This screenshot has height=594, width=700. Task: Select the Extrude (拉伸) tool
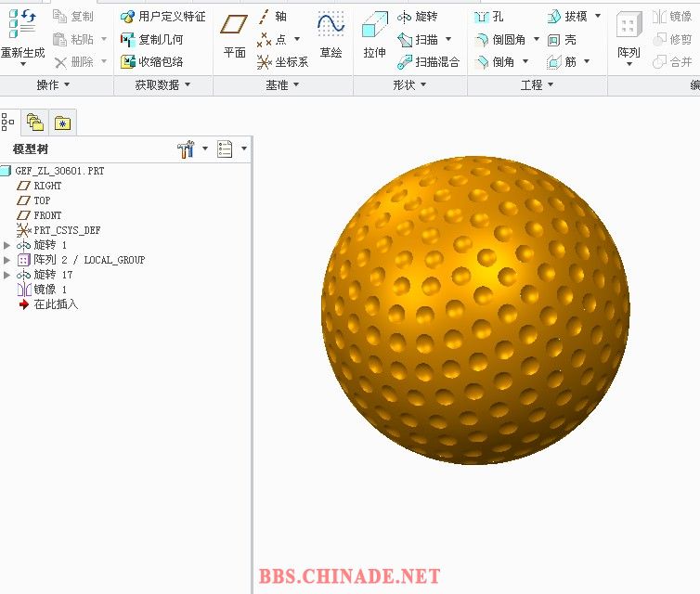click(374, 35)
